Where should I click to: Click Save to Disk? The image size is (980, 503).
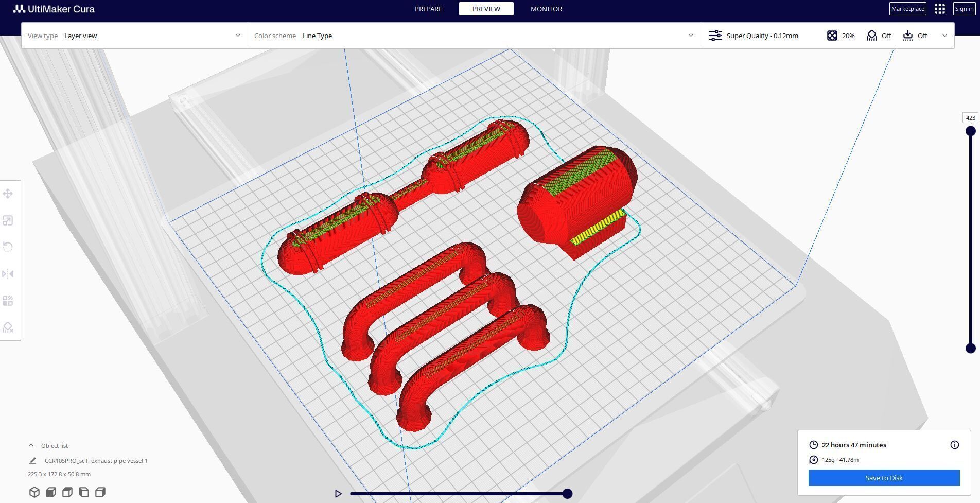tap(884, 478)
